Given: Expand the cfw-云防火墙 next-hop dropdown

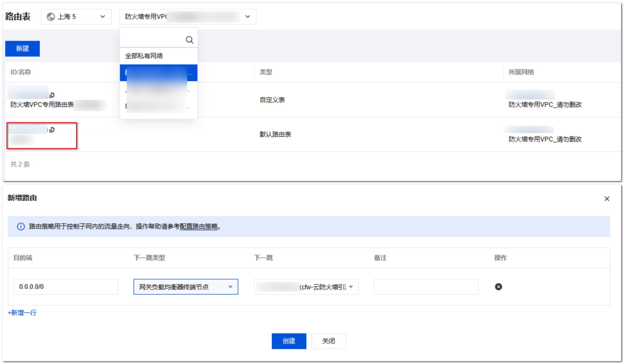Looking at the screenshot, I should pyautogui.click(x=306, y=287).
